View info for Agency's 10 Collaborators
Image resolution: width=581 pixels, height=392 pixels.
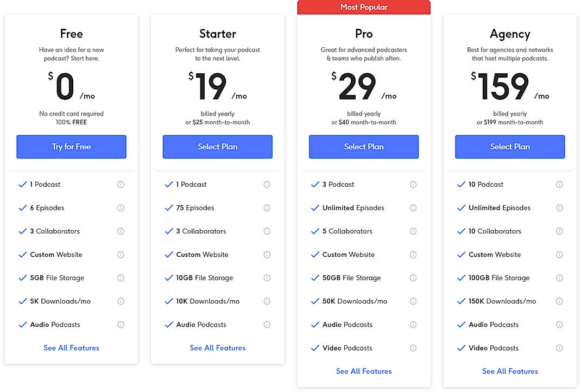559,231
